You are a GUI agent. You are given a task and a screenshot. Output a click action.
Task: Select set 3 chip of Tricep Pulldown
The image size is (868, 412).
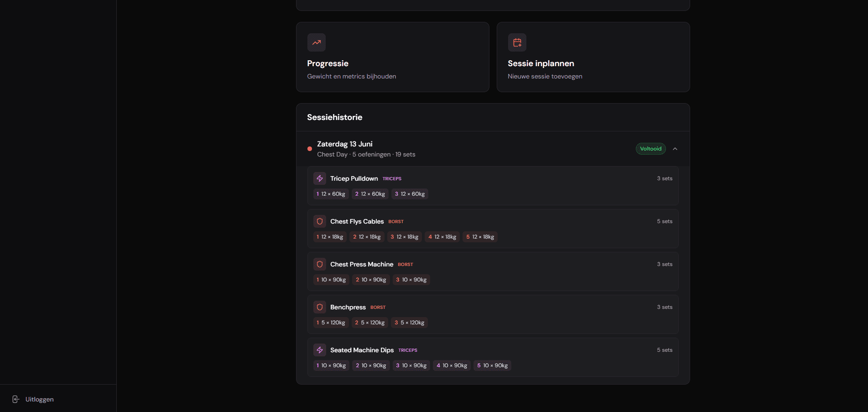(x=410, y=194)
